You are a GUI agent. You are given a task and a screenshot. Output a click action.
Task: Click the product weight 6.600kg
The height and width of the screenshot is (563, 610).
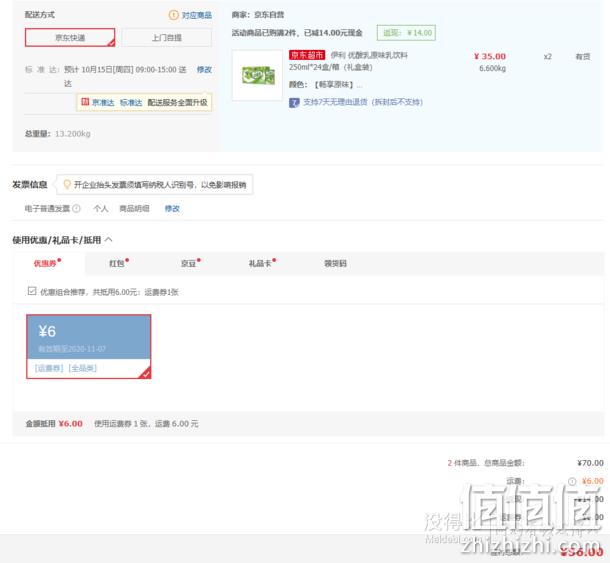(x=493, y=68)
